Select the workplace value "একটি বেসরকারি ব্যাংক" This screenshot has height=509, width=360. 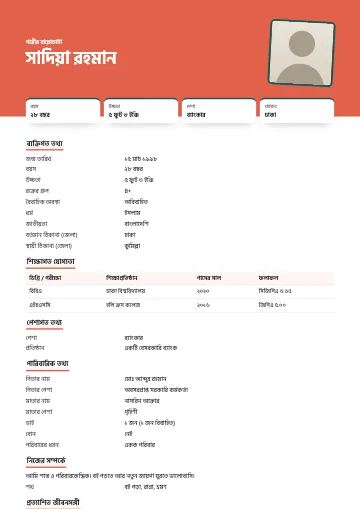[x=151, y=348]
